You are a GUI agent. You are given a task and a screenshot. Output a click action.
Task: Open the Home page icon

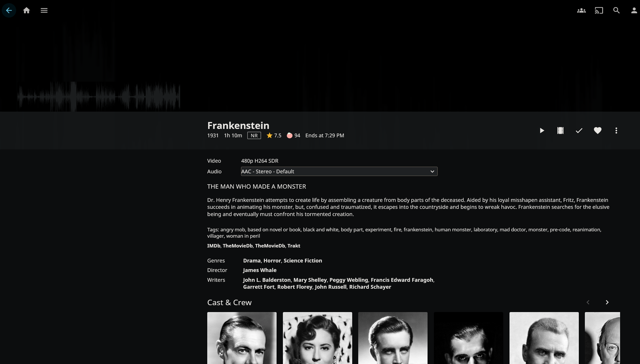(27, 10)
